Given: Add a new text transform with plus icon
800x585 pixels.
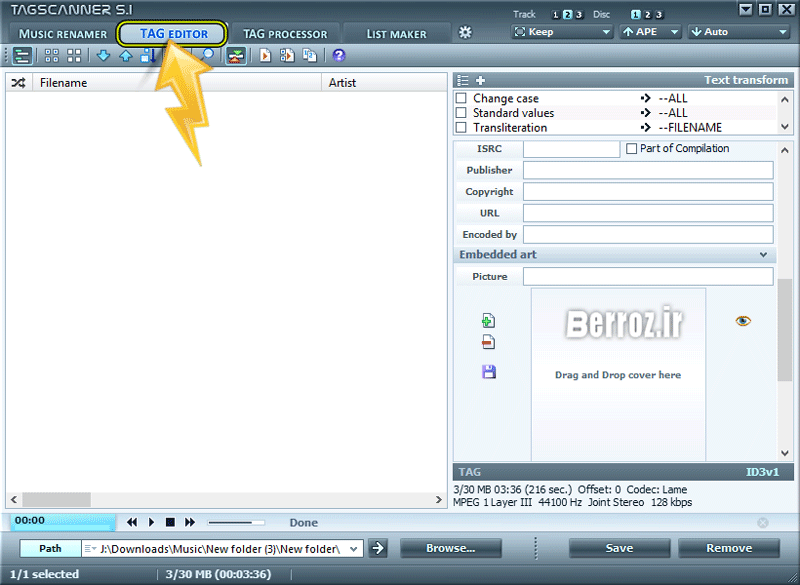Looking at the screenshot, I should pos(480,80).
